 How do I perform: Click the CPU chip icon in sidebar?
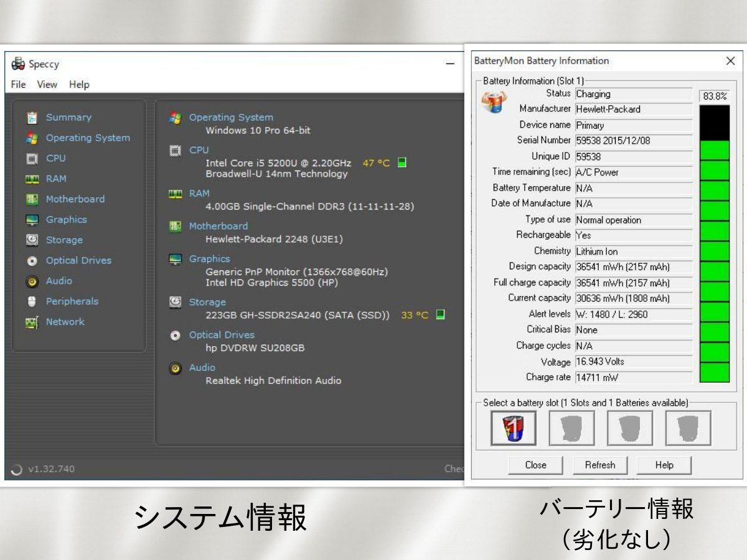32,159
